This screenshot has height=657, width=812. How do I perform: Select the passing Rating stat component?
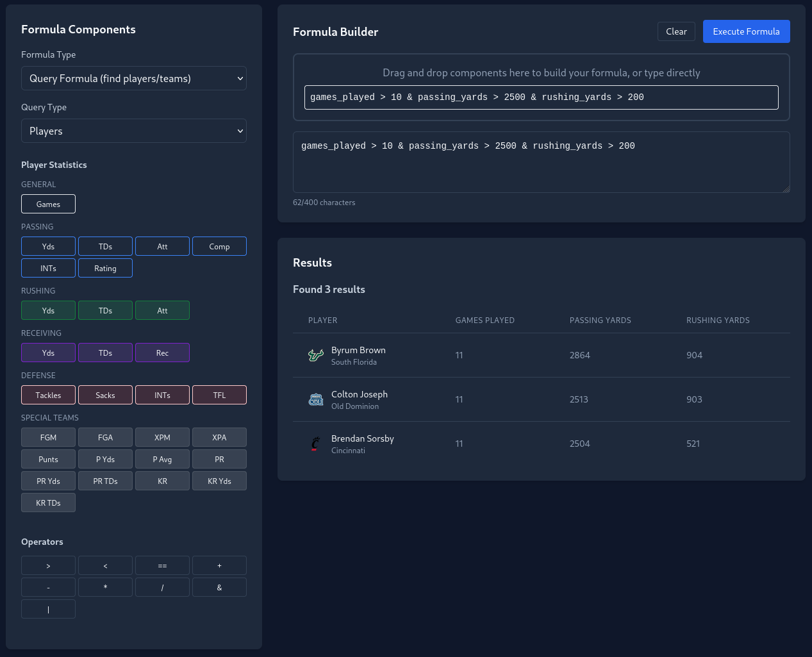[x=105, y=268]
